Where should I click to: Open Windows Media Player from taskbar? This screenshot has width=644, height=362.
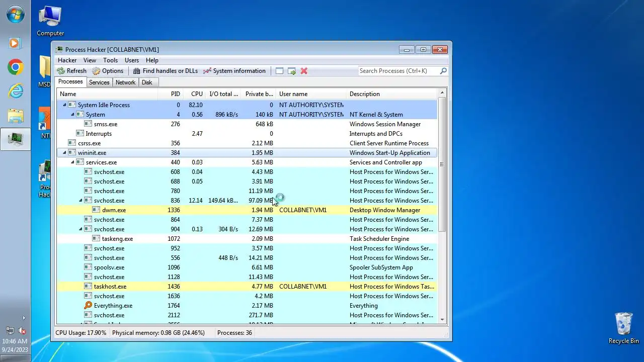[15, 44]
